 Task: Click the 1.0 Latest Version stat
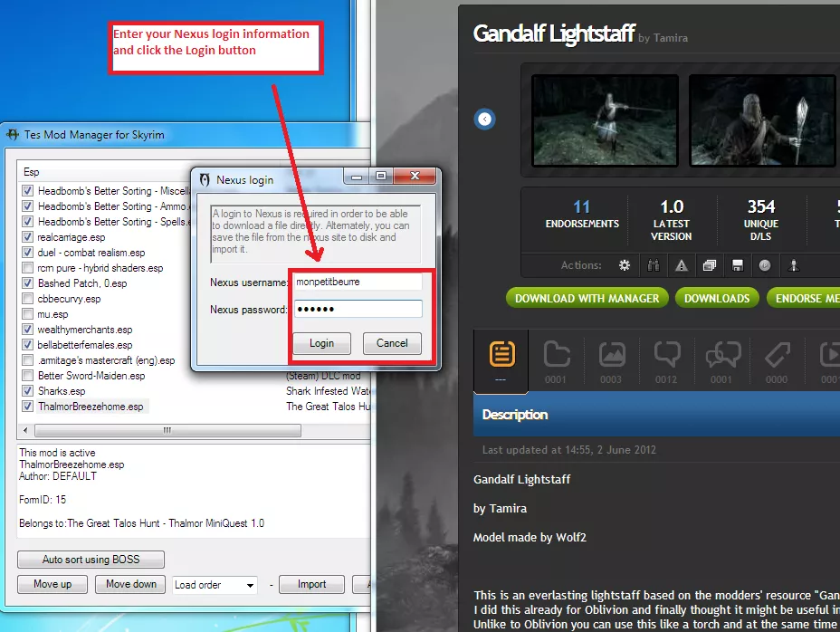672,220
